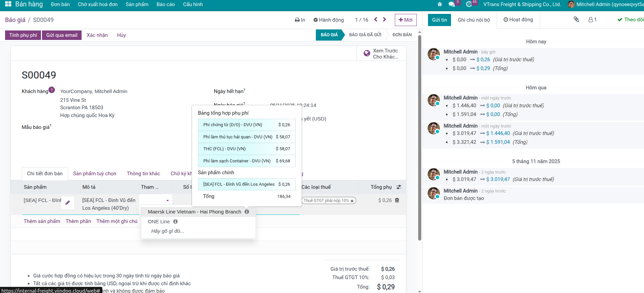Toggle the Theo dõi following status
The width and height of the screenshot is (644, 293).
coord(630,20)
